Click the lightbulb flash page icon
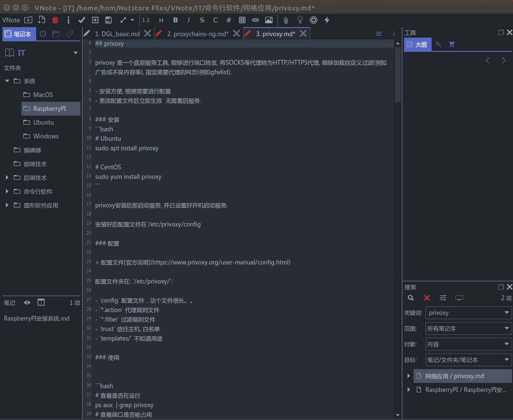 coord(300,20)
